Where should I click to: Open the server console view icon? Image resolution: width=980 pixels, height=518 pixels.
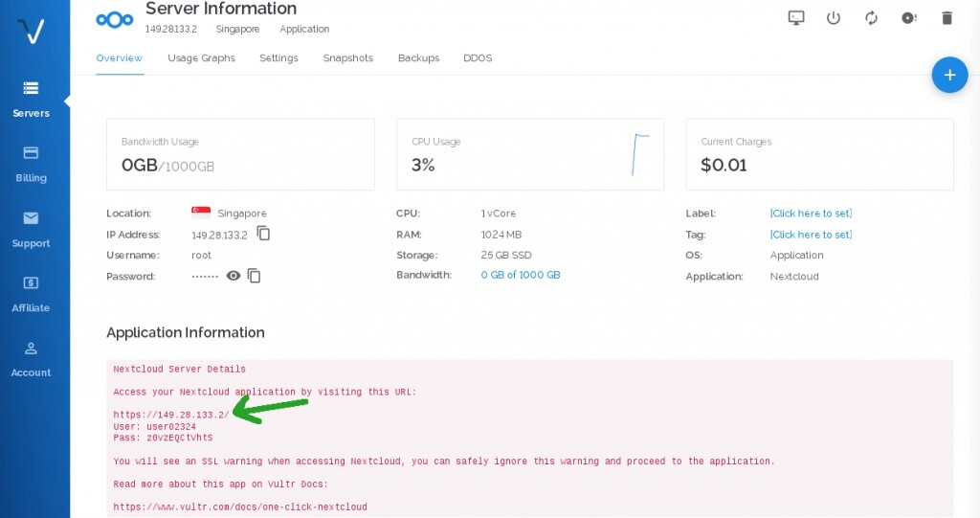[795, 18]
